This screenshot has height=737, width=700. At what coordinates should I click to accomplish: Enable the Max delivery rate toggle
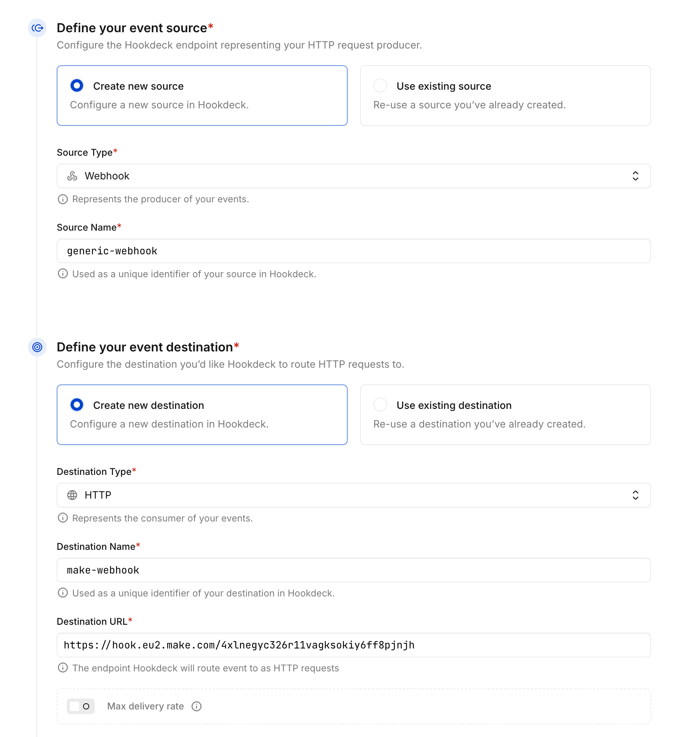[81, 706]
